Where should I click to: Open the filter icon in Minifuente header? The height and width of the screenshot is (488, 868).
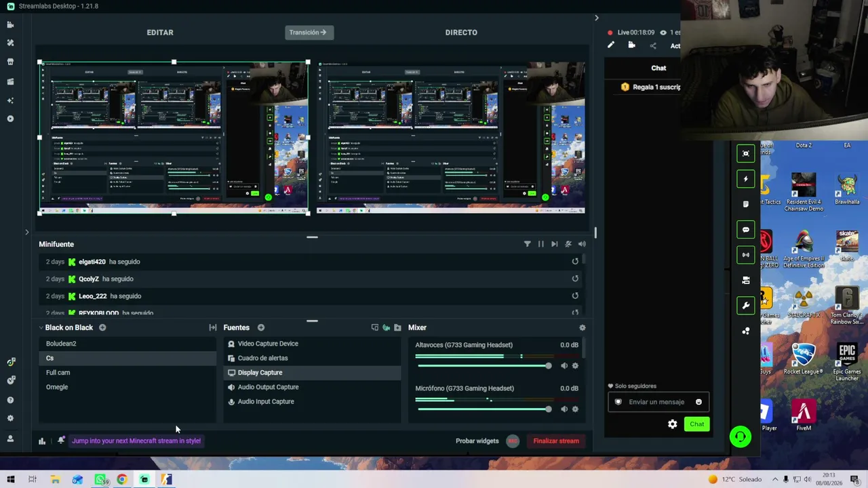pyautogui.click(x=527, y=244)
